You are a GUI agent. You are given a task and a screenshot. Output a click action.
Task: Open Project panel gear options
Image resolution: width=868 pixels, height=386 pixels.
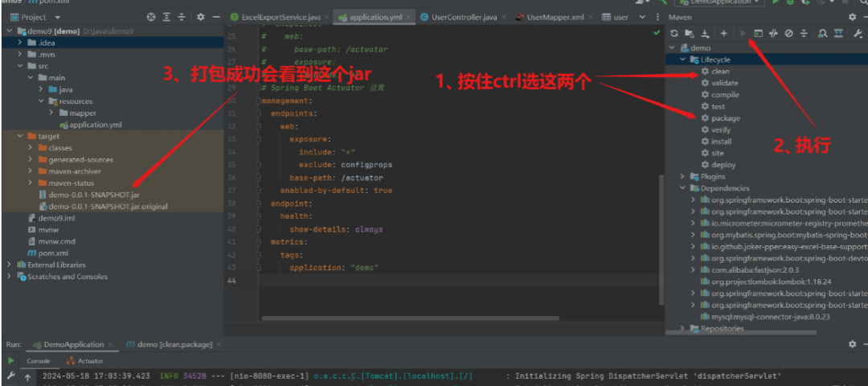[x=200, y=17]
